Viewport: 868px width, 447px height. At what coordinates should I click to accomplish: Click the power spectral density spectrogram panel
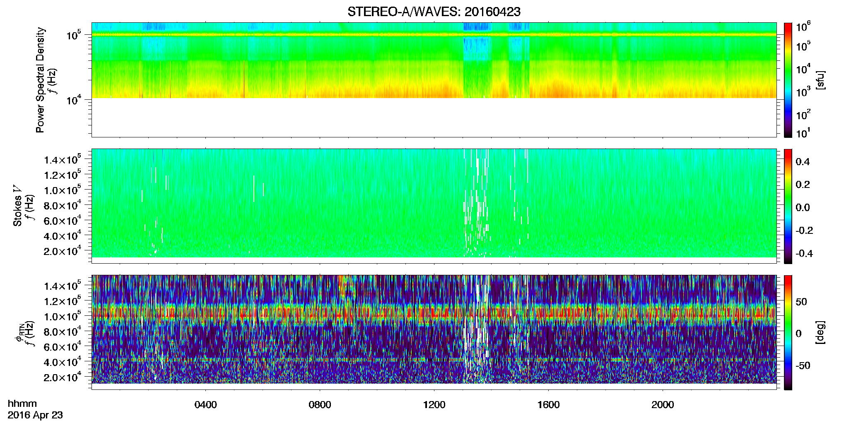point(434,80)
